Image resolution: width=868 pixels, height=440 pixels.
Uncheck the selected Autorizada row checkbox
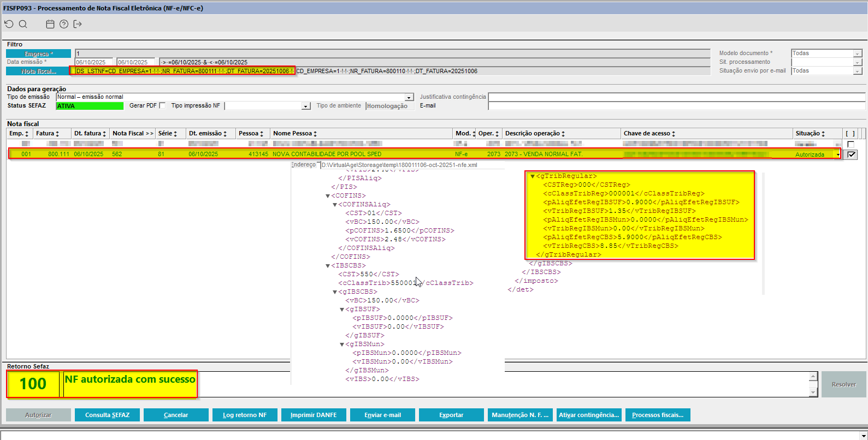tap(851, 154)
